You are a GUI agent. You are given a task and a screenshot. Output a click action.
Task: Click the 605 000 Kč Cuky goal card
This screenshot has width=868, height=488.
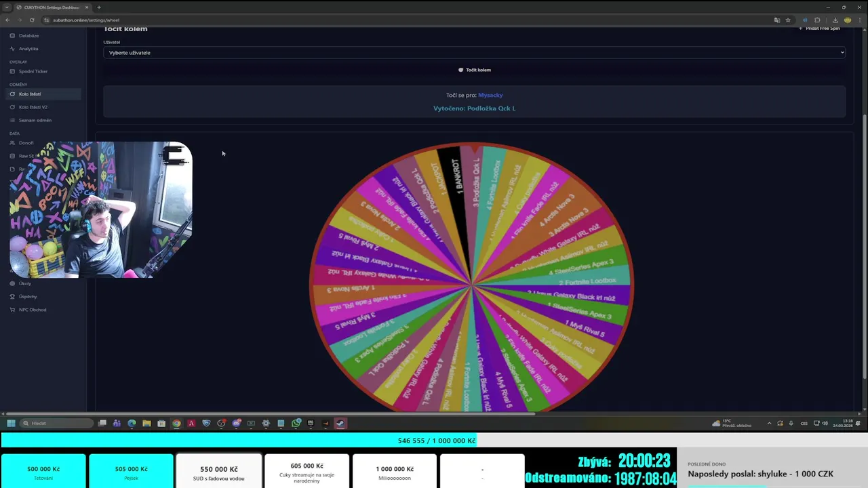click(x=307, y=471)
